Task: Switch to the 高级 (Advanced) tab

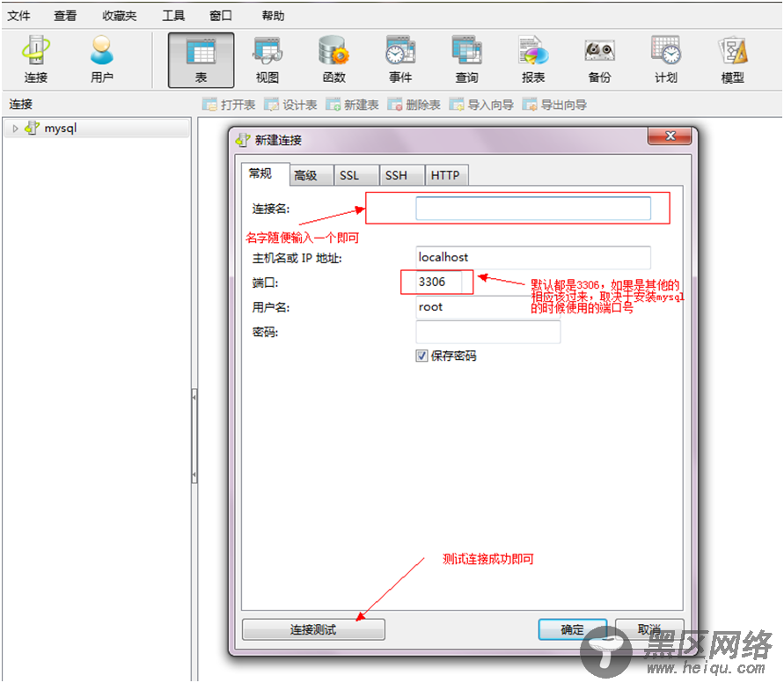Action: (x=311, y=175)
